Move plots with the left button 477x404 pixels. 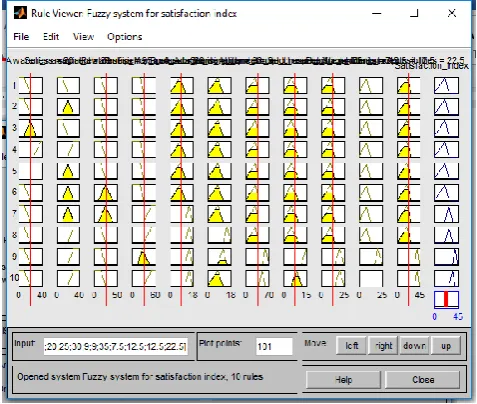pyautogui.click(x=352, y=346)
